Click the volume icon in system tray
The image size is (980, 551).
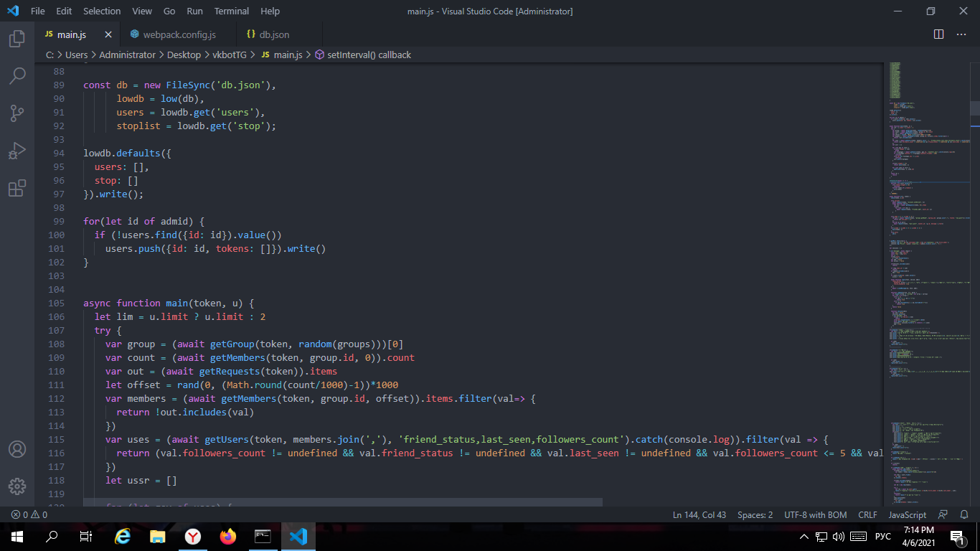[x=838, y=537]
